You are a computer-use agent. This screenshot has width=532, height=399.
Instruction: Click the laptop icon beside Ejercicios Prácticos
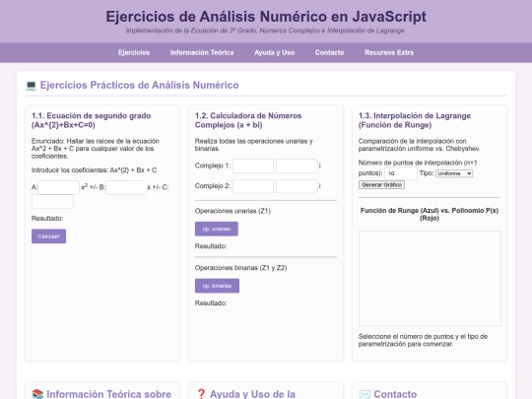pos(31,85)
